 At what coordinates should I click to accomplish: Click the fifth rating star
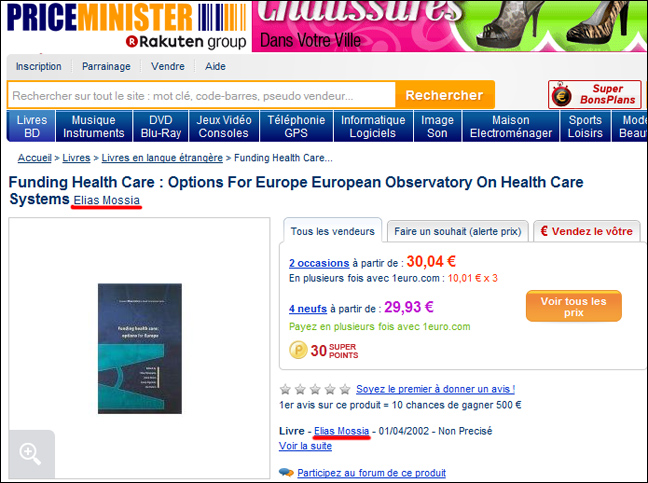[345, 389]
